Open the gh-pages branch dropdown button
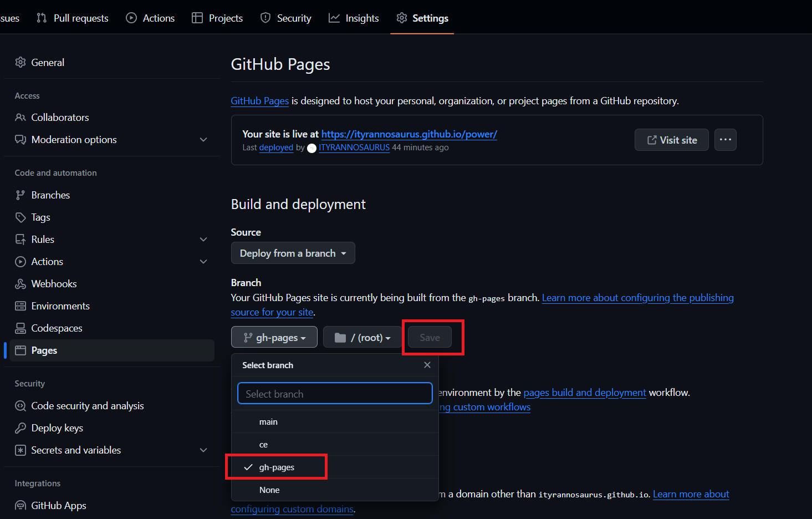The height and width of the screenshot is (519, 812). tap(274, 337)
